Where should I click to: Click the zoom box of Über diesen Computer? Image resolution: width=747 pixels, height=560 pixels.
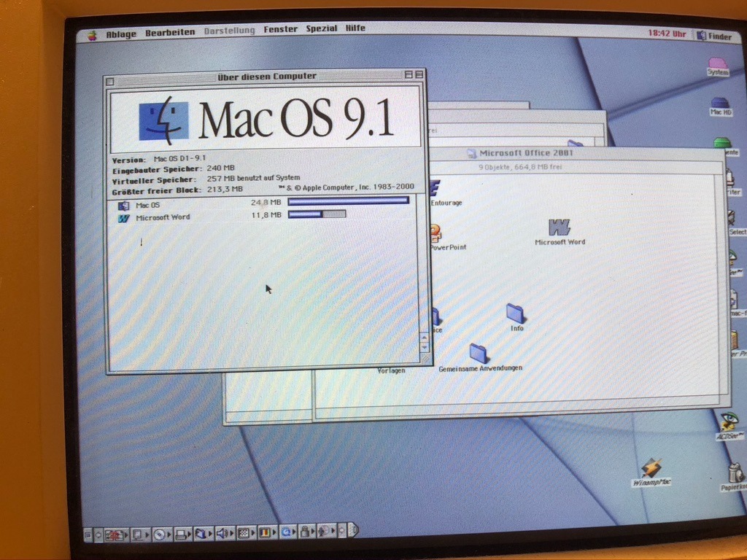[x=409, y=75]
